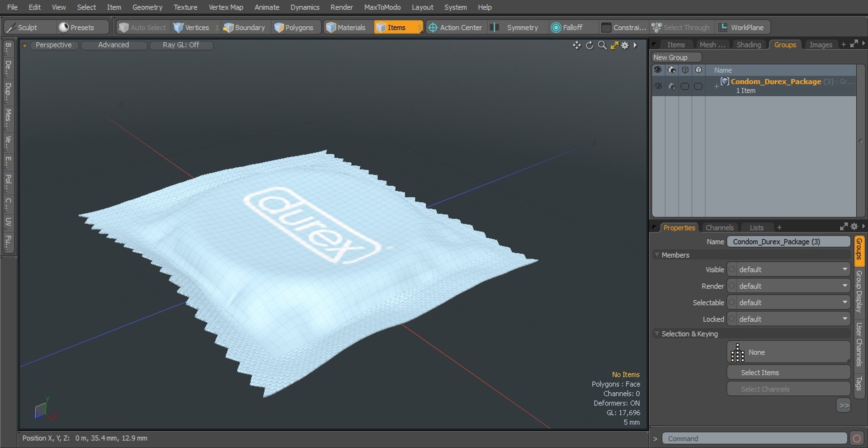Open the Vertex Map menu

(x=226, y=7)
